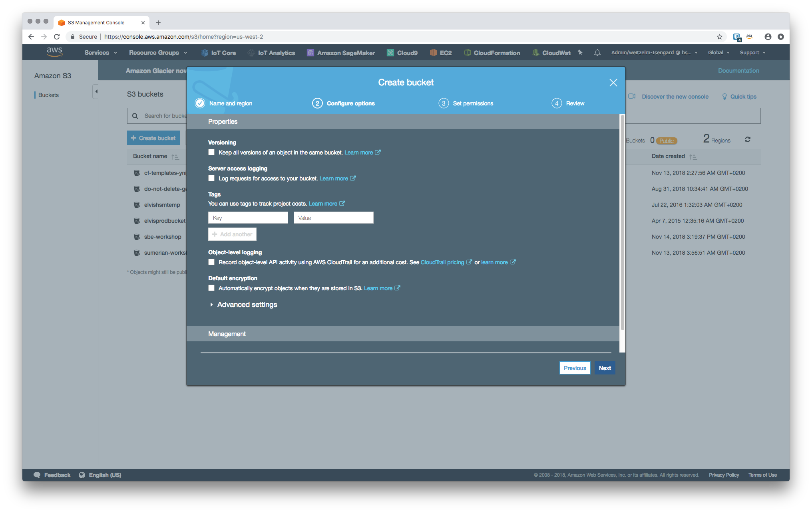Open Learn more link for Tags
The height and width of the screenshot is (513, 812).
pyautogui.click(x=323, y=204)
